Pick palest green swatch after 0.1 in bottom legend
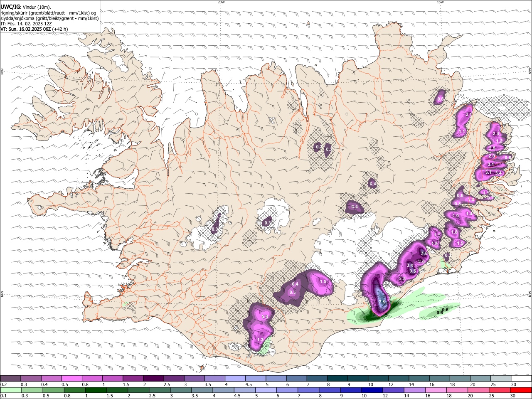This screenshot has width=532, height=399. pos(11,390)
